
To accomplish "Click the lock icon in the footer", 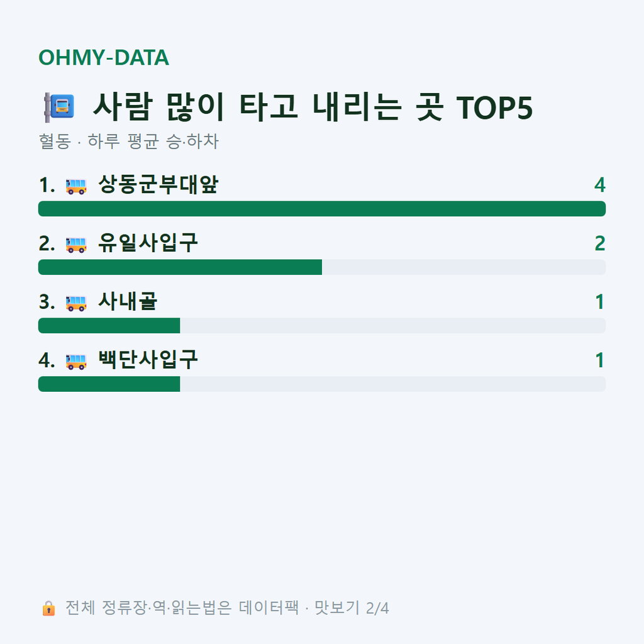I will [x=48, y=608].
